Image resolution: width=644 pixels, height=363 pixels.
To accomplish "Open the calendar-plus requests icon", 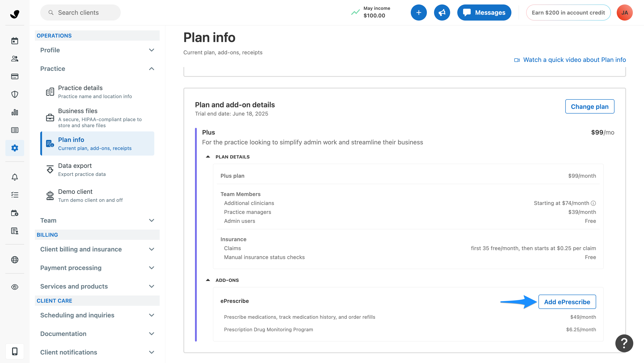I will (15, 213).
